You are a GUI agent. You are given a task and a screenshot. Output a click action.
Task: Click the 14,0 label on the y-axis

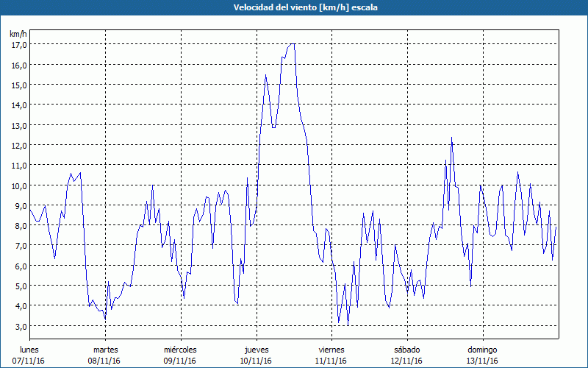pos(19,105)
